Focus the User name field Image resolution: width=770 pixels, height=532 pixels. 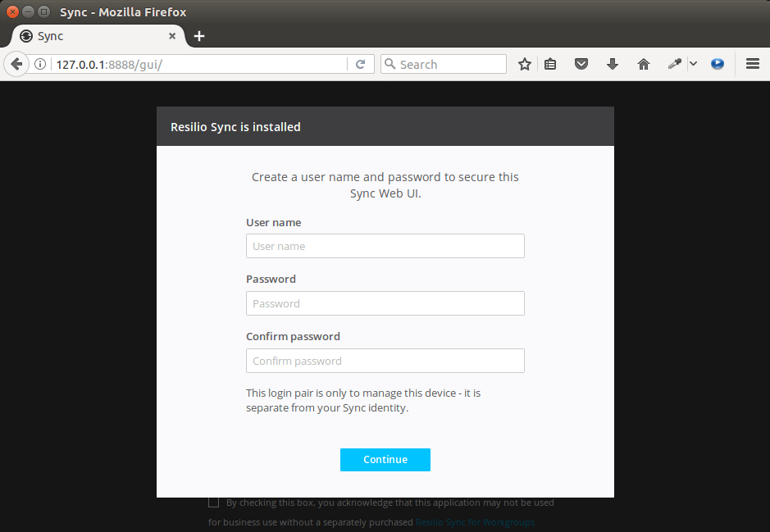pyautogui.click(x=385, y=246)
